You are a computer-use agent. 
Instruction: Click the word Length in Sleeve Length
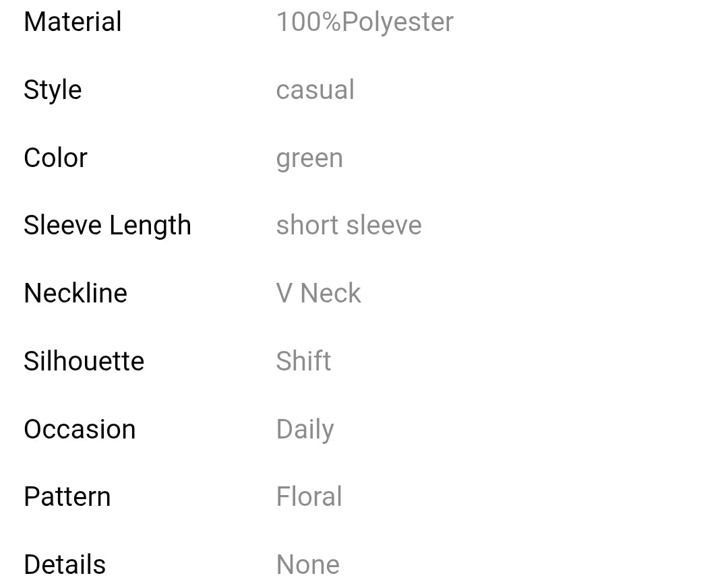150,226
